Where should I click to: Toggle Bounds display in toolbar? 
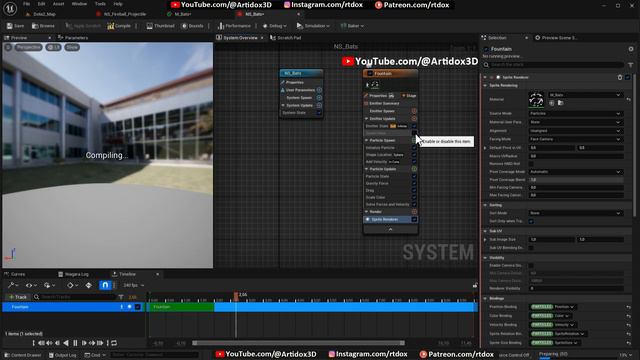pyautogui.click(x=193, y=26)
